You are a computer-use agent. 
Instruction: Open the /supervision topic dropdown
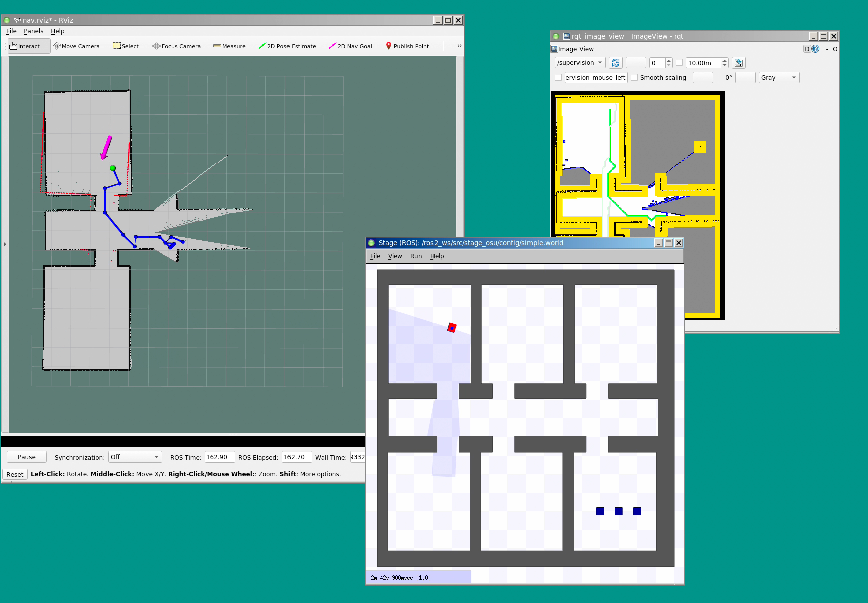[580, 63]
